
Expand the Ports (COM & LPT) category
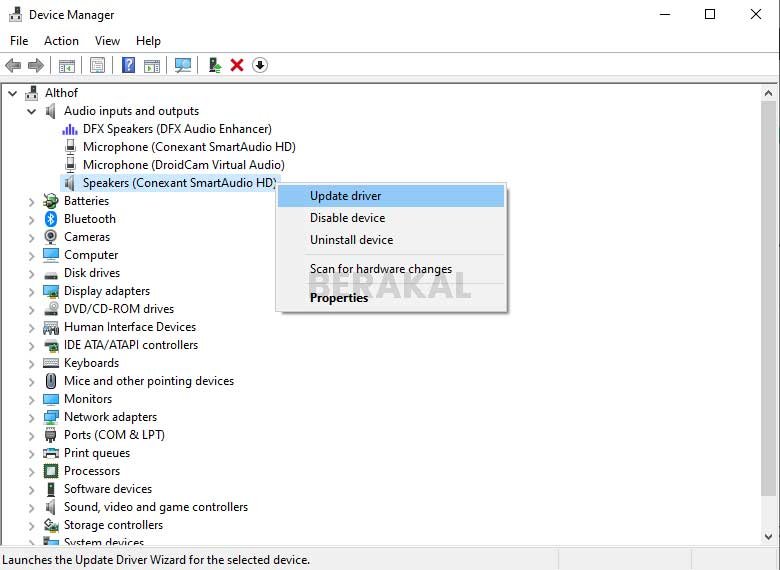[32, 435]
